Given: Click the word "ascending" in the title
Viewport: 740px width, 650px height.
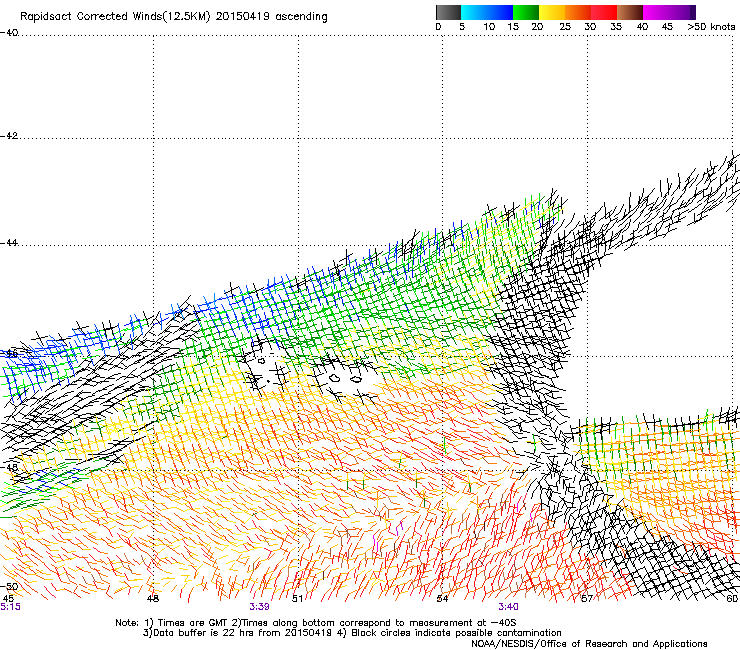Looking at the screenshot, I should click(301, 17).
